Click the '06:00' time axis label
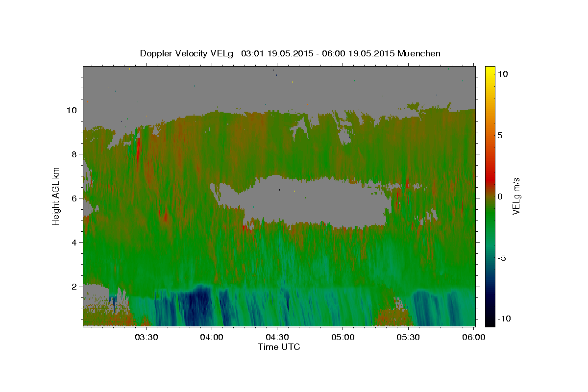This screenshot has width=588, height=392. 474,338
